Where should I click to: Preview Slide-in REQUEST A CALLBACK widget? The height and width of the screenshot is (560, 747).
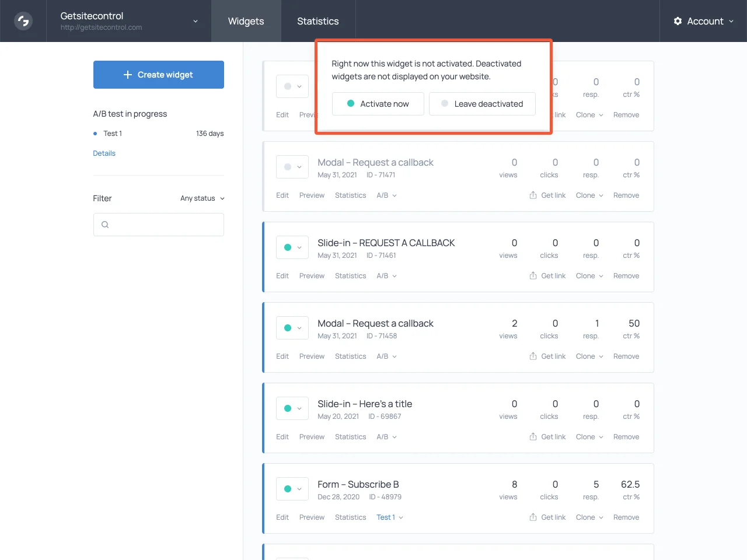[x=312, y=276]
